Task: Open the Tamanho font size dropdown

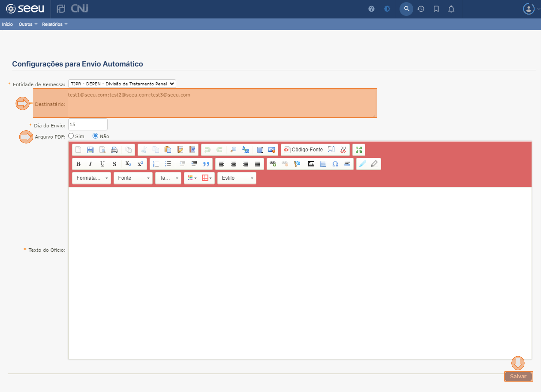Action: tap(168, 178)
